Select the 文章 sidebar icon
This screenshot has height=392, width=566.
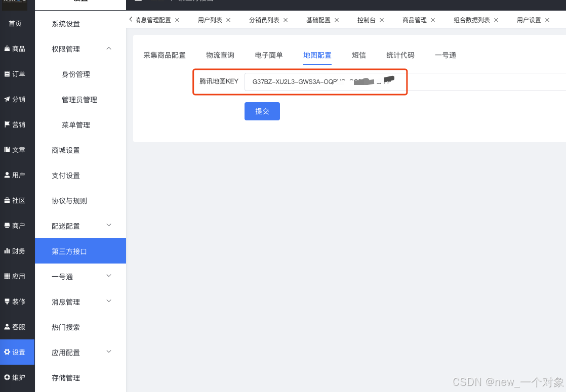(x=17, y=150)
